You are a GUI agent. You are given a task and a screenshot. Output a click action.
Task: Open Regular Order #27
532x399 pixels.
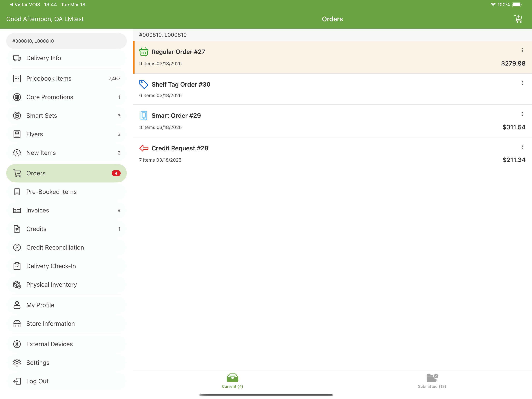pyautogui.click(x=332, y=57)
